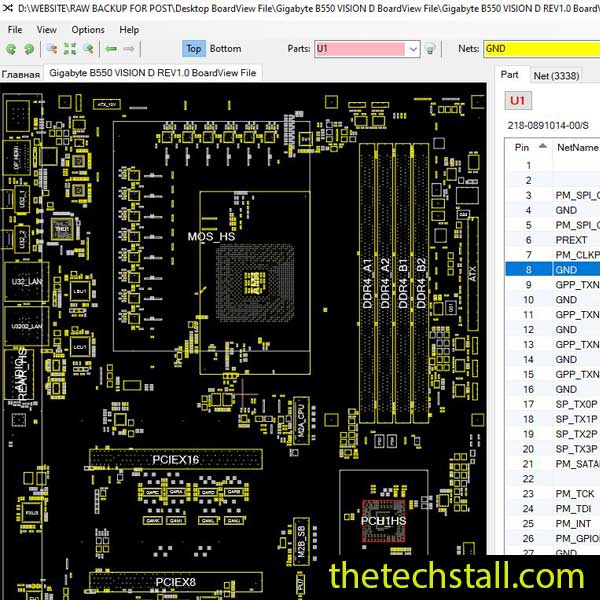The width and height of the screenshot is (600, 600).
Task: Select the Gigabyte B550 VISION D BoardView tab
Action: pos(153,73)
